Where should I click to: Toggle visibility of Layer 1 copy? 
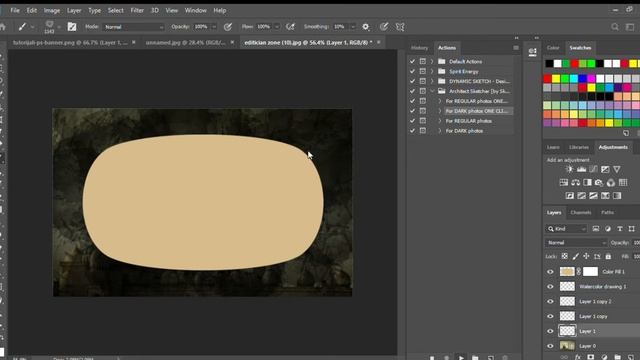pyautogui.click(x=550, y=316)
